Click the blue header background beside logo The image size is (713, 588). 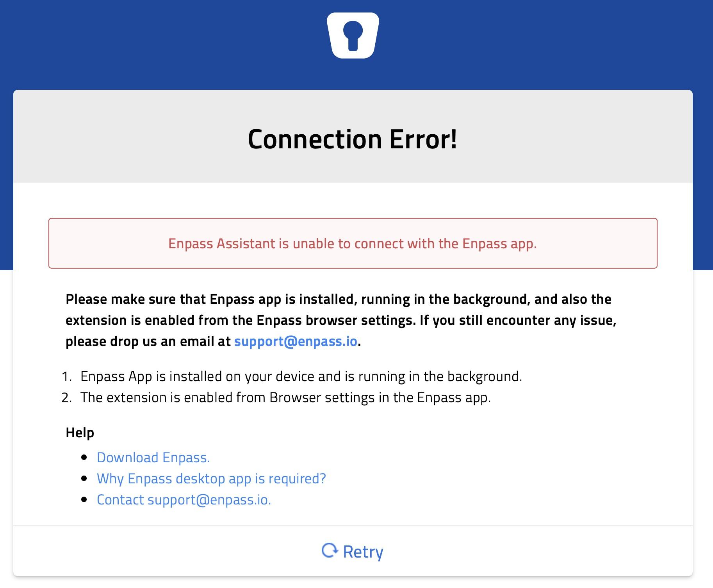coord(156,43)
